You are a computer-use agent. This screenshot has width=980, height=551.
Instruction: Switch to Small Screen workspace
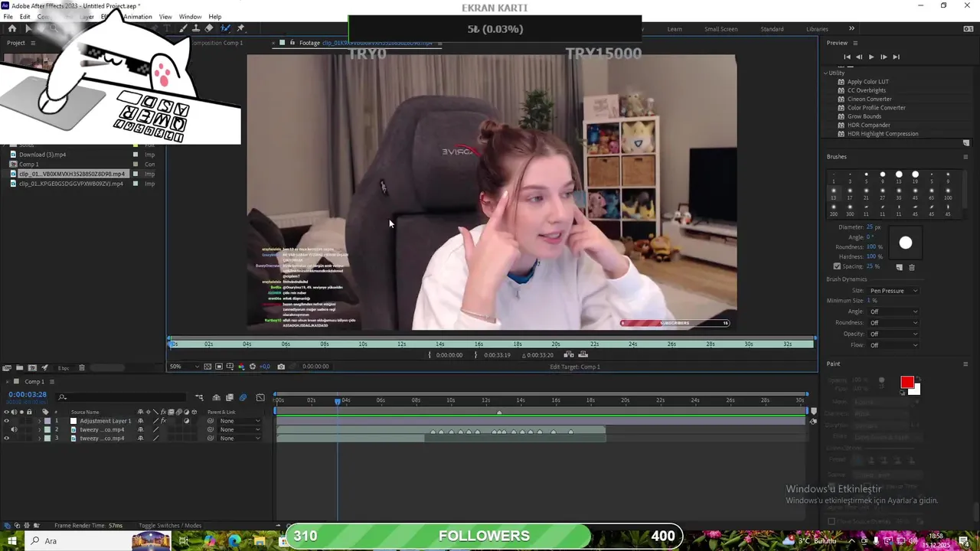click(x=721, y=29)
